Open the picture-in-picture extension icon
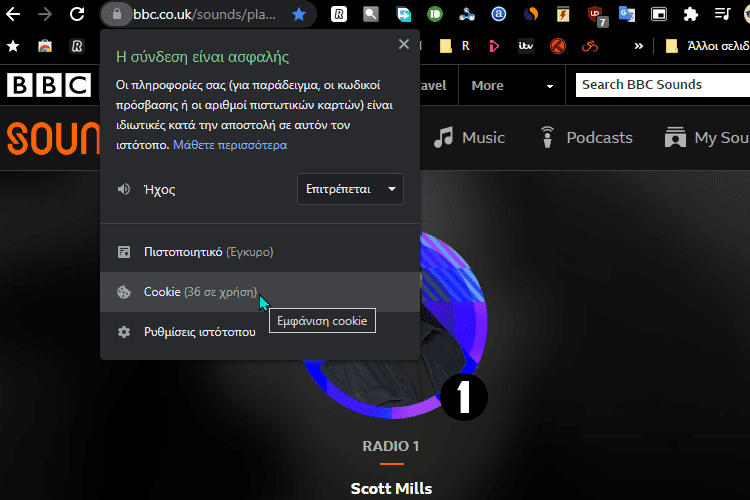This screenshot has height=500, width=750. (659, 14)
